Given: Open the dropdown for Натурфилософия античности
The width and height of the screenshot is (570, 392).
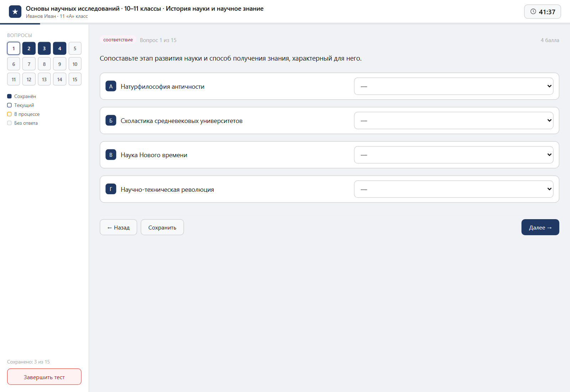Looking at the screenshot, I should [x=454, y=86].
